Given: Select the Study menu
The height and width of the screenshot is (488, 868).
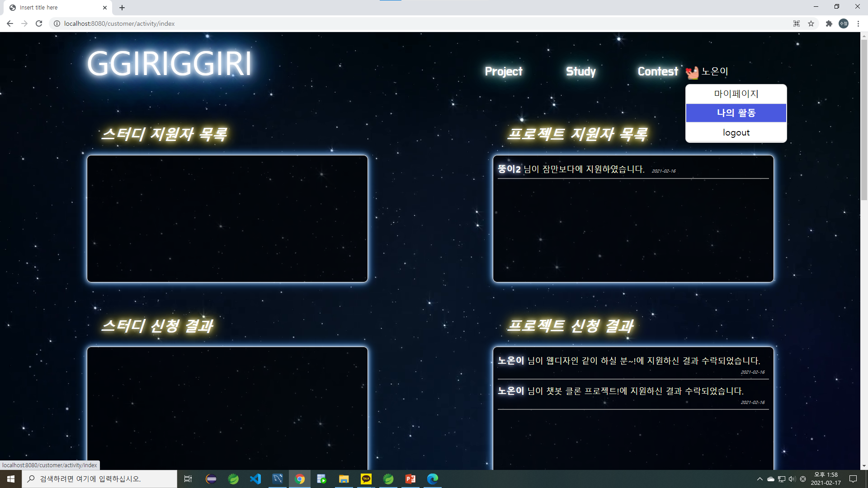Looking at the screenshot, I should point(580,71).
